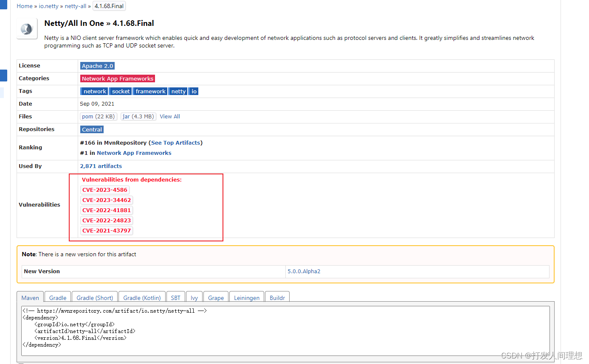Image resolution: width=589 pixels, height=364 pixels.
Task: Switch to the Gradle tab
Action: tap(58, 297)
